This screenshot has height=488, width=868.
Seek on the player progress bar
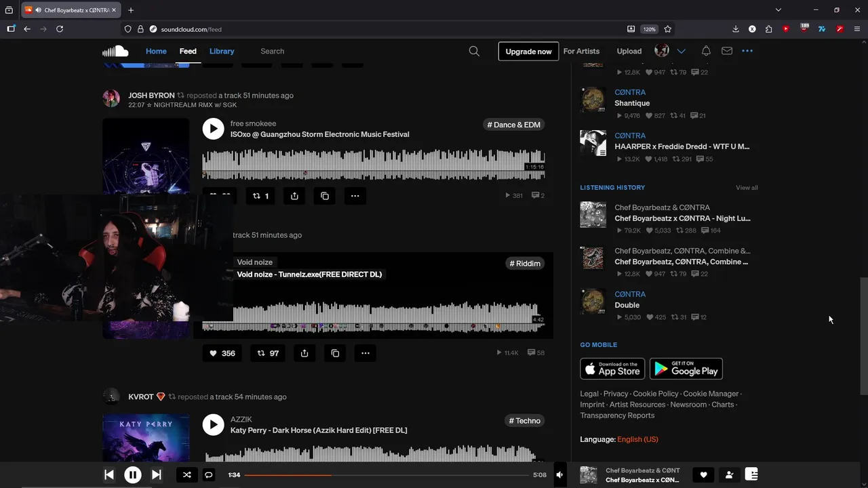387,475
